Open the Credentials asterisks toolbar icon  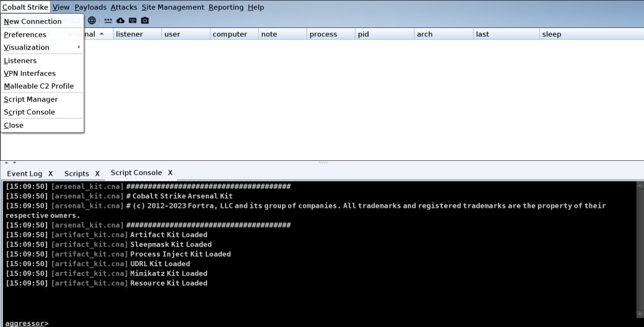tap(108, 20)
